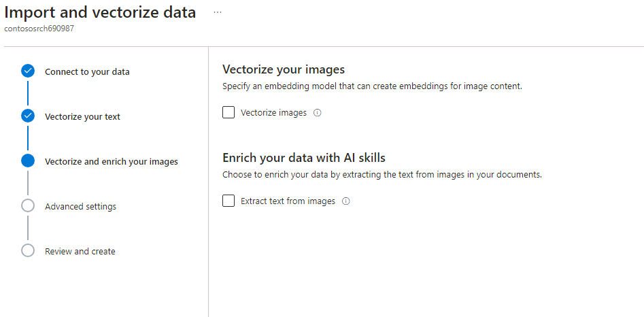
Task: Enable the Vectorize images checkbox
Action: (228, 112)
